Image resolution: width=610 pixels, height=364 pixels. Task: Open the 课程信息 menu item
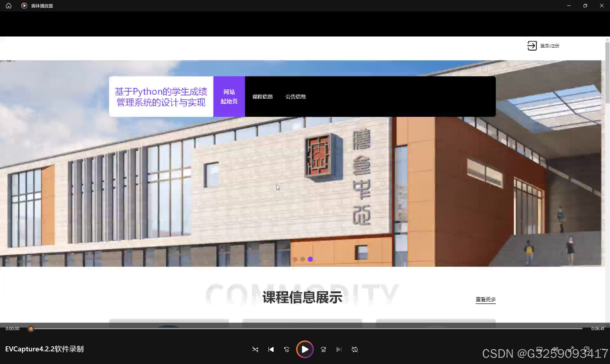pyautogui.click(x=263, y=97)
